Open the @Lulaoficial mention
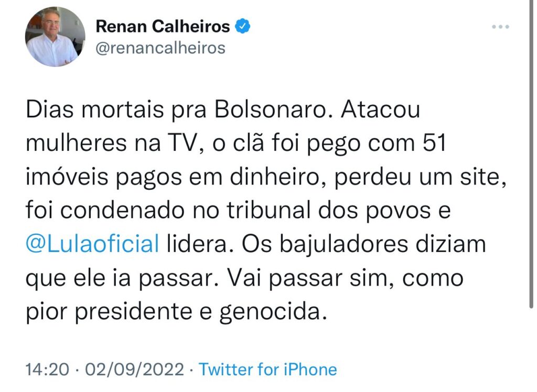The image size is (537, 392). click(92, 245)
